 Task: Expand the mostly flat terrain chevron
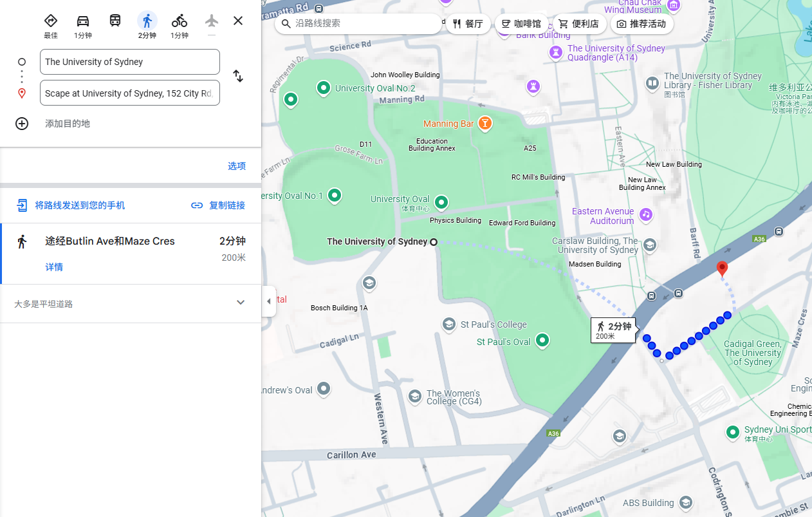(x=241, y=303)
